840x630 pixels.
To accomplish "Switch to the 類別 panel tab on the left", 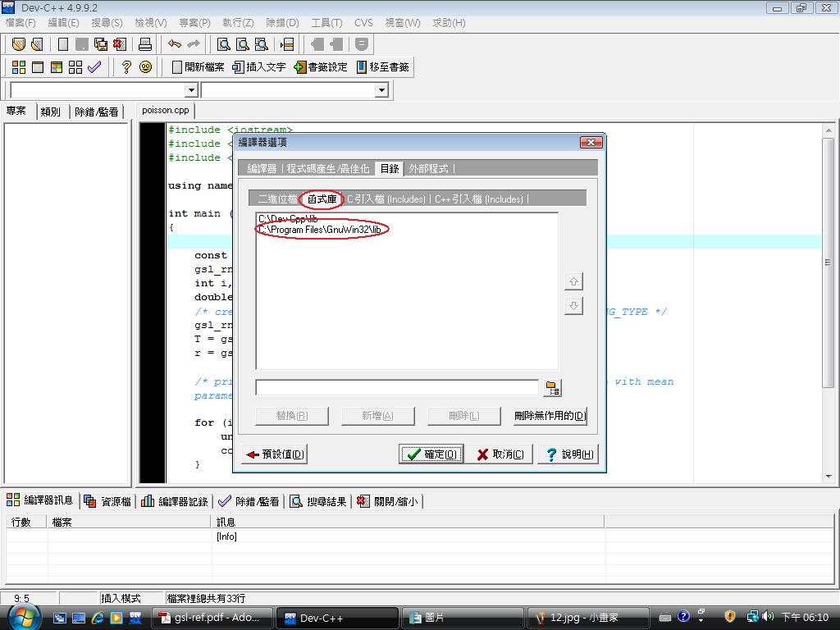I will click(50, 112).
